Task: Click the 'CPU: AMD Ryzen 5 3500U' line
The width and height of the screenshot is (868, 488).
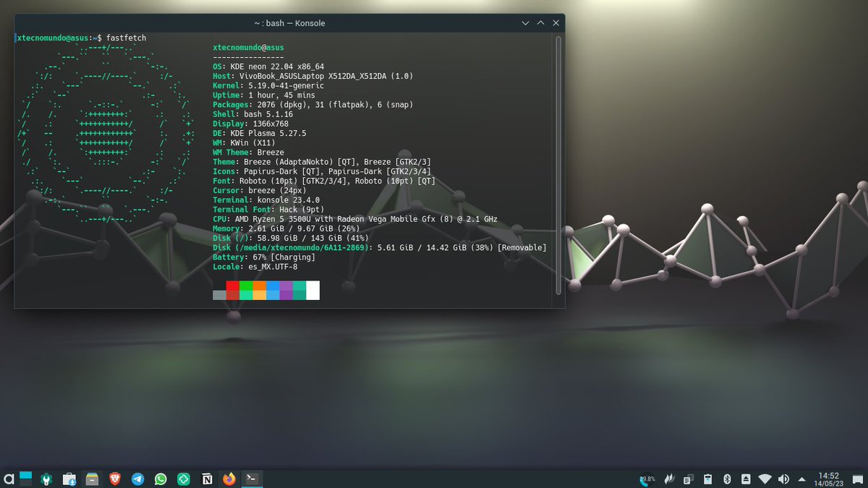Action: click(x=355, y=219)
